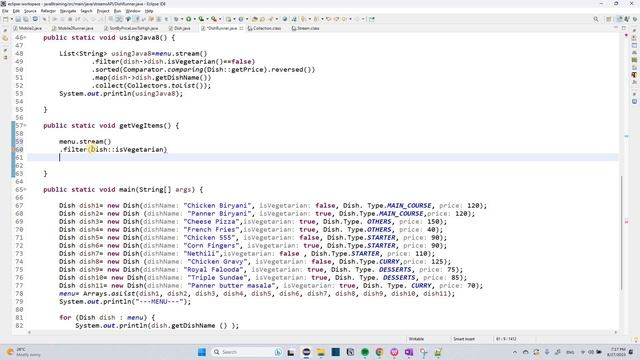Open OneNote from the taskbar
640x360 pixels.
tap(409, 352)
